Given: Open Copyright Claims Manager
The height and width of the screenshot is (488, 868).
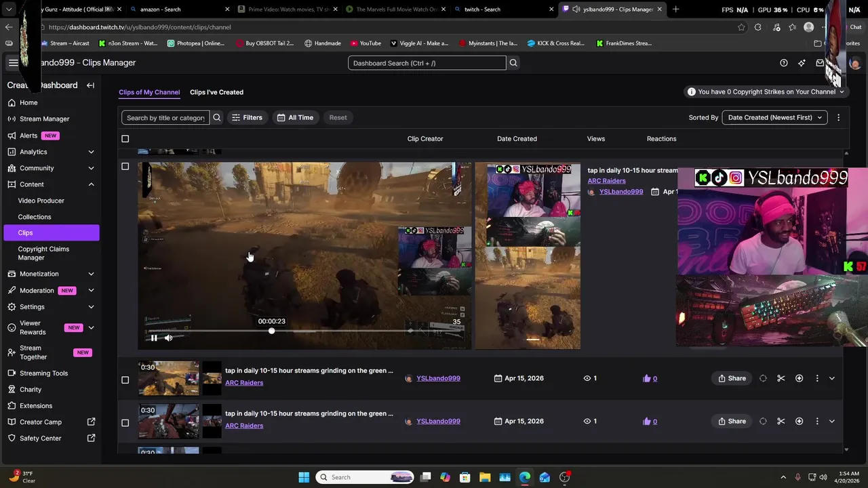Looking at the screenshot, I should (43, 253).
